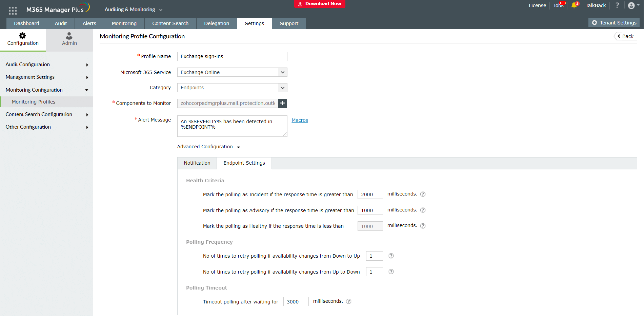The width and height of the screenshot is (644, 316).
Task: Open the Macros link
Action: point(300,120)
